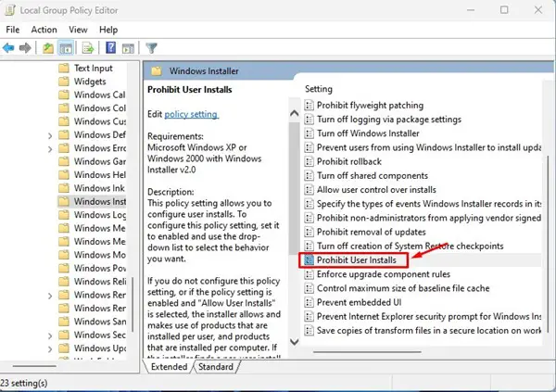Click the Text Input folder icon
556x392 pixels.
tap(64, 68)
